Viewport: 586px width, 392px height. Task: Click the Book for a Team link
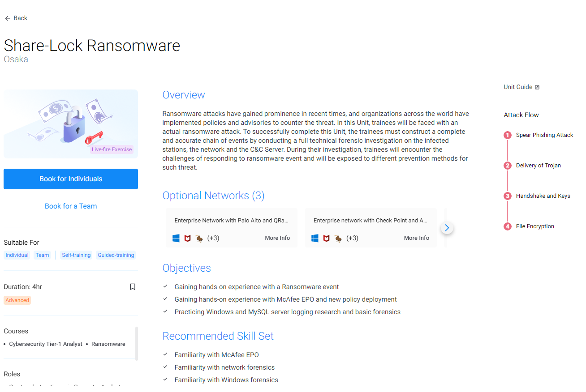tap(71, 206)
